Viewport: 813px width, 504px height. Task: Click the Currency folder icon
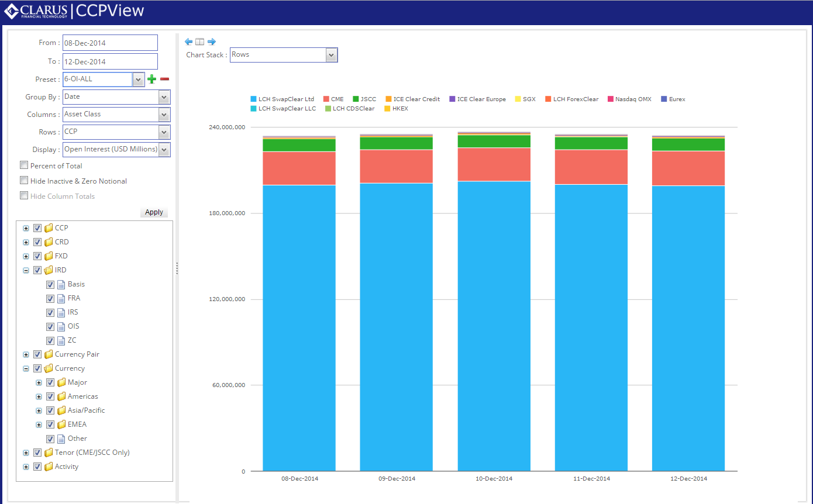49,368
